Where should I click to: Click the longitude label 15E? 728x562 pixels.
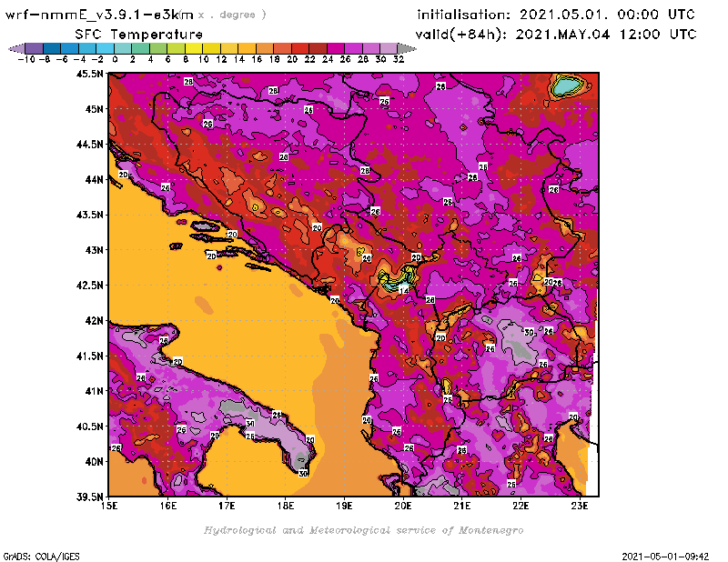tap(109, 506)
